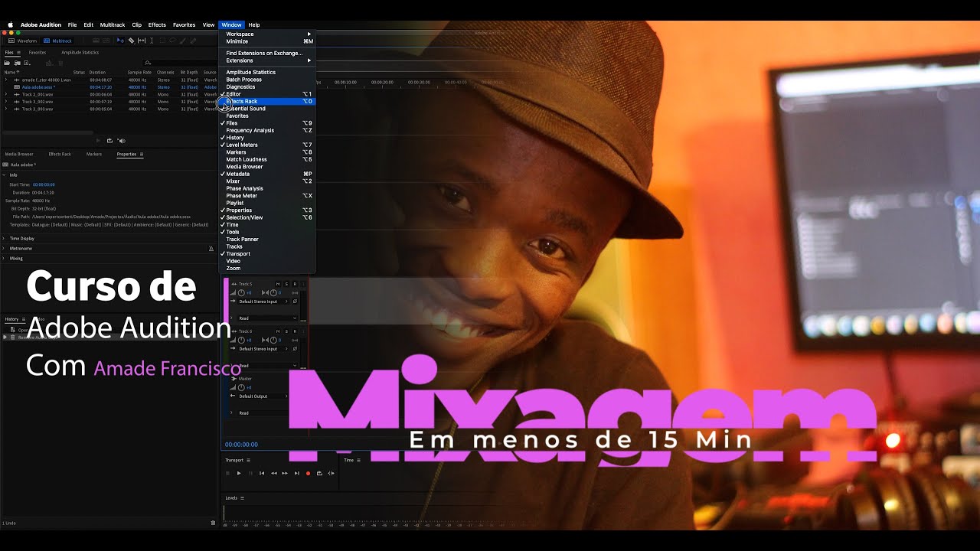Mute Track 5 with M button
The width and height of the screenshot is (980, 551).
[278, 284]
